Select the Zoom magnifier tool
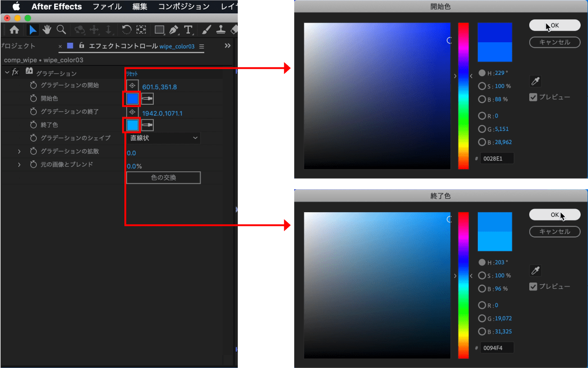This screenshot has width=588, height=368. tap(61, 30)
